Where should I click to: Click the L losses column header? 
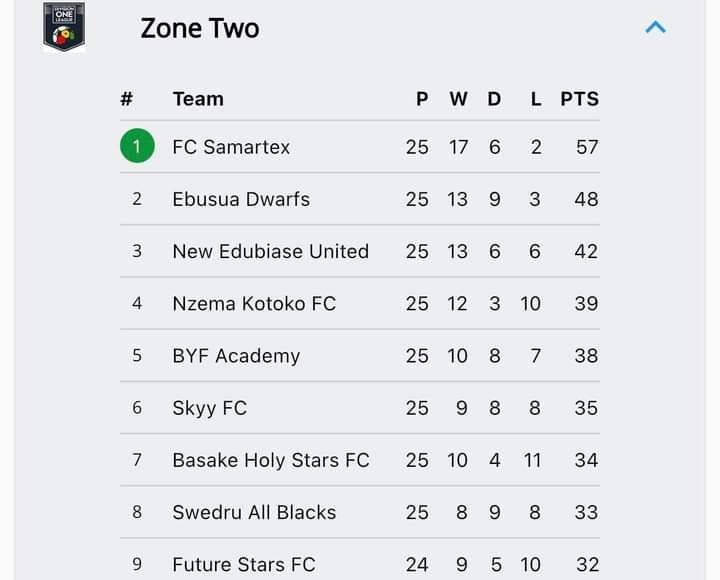click(536, 99)
